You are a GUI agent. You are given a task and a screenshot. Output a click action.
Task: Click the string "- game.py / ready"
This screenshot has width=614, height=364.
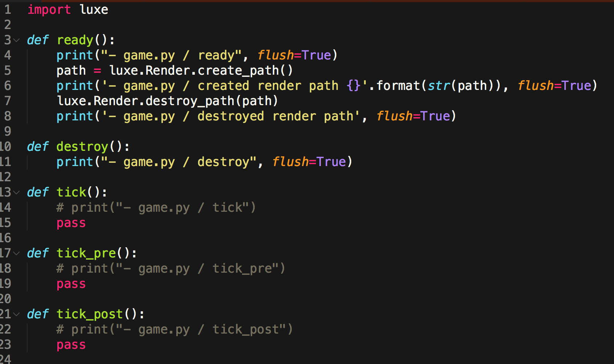(172, 55)
